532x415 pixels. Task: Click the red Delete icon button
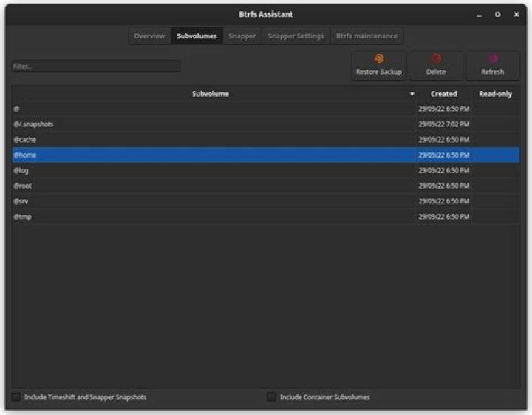436,66
